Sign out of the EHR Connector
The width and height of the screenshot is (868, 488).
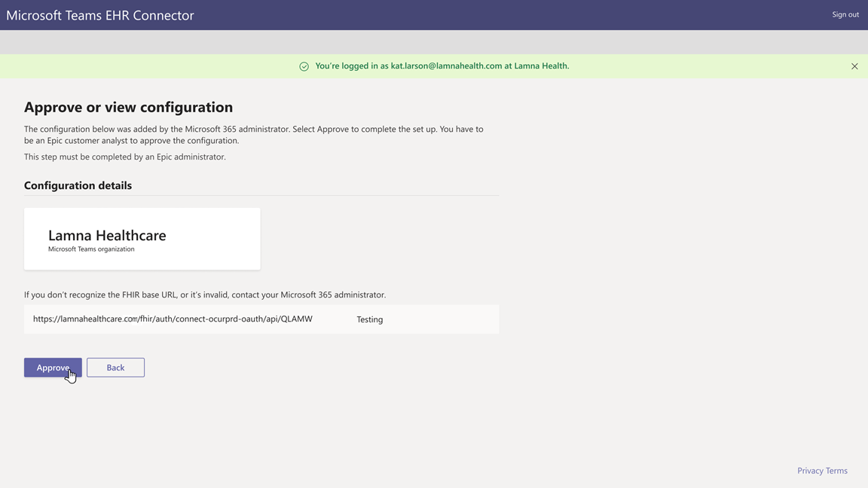point(845,15)
